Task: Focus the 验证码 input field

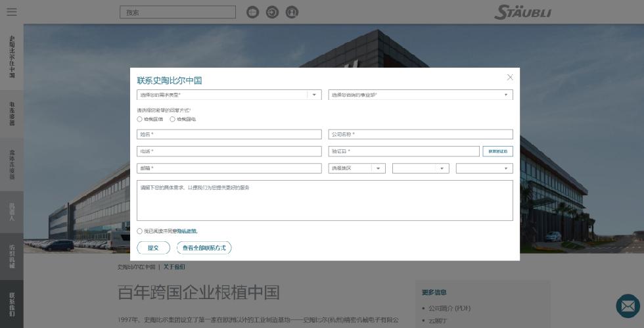Action: click(403, 151)
